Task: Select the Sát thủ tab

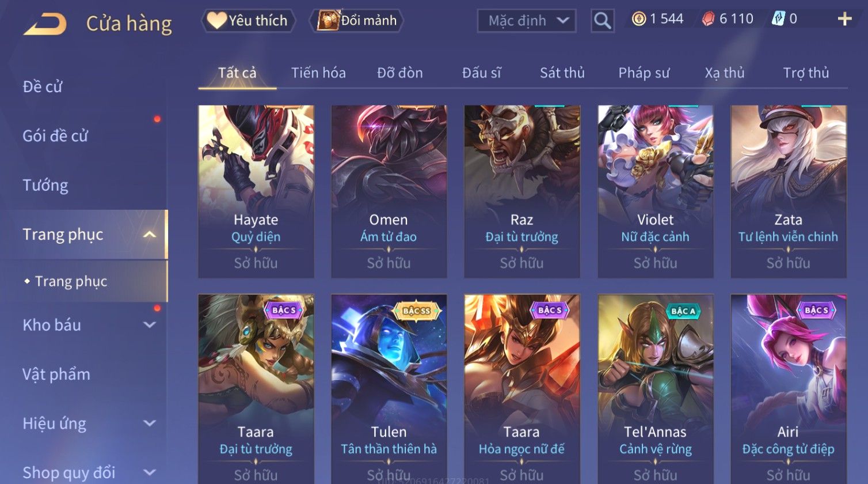Action: click(x=562, y=73)
